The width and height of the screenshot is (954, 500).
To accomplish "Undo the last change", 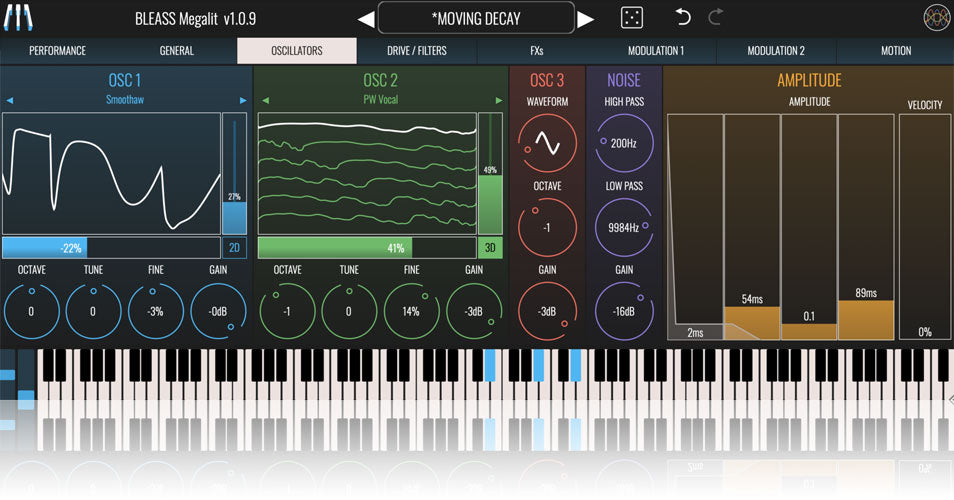I will pos(683,17).
